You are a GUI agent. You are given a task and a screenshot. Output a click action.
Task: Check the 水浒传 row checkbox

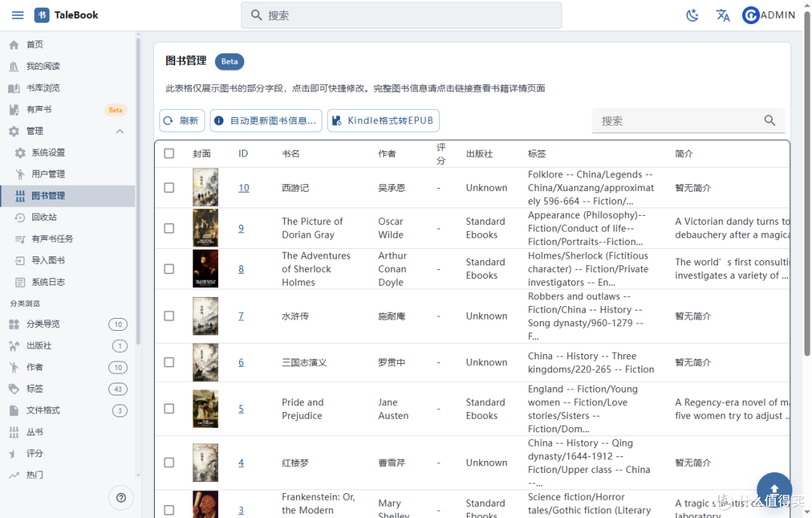pyautogui.click(x=169, y=316)
